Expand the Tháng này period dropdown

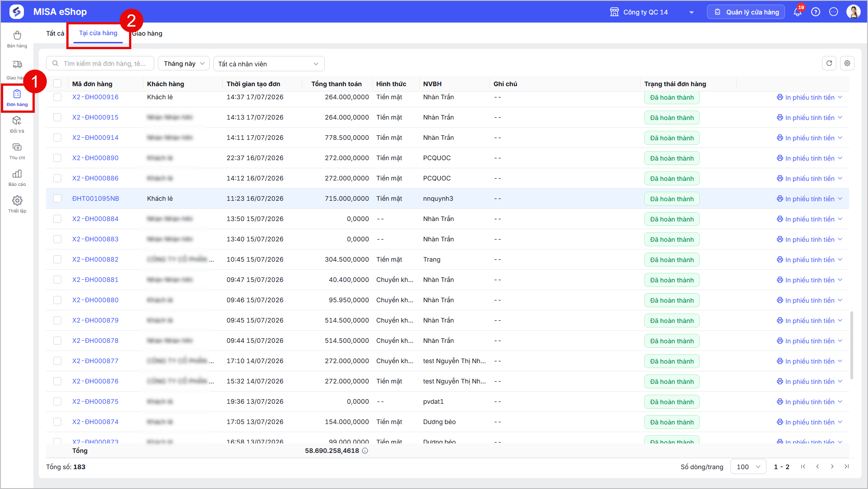coord(184,64)
